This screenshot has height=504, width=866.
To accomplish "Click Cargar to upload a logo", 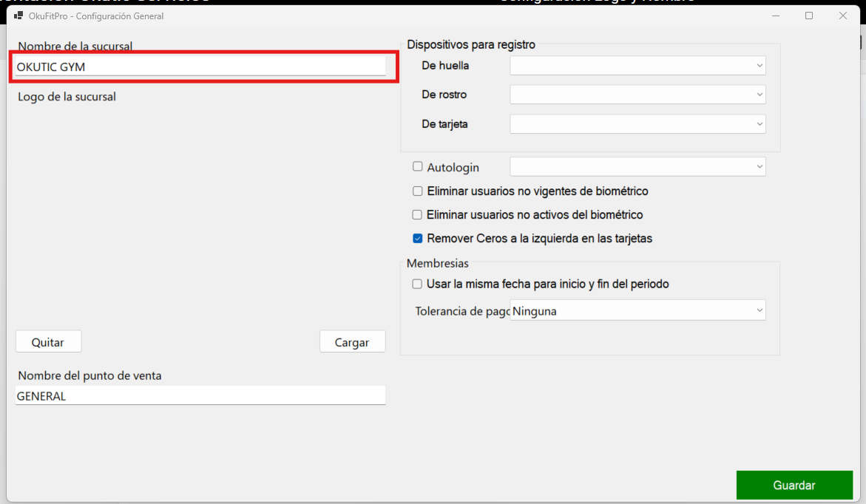I will click(352, 342).
